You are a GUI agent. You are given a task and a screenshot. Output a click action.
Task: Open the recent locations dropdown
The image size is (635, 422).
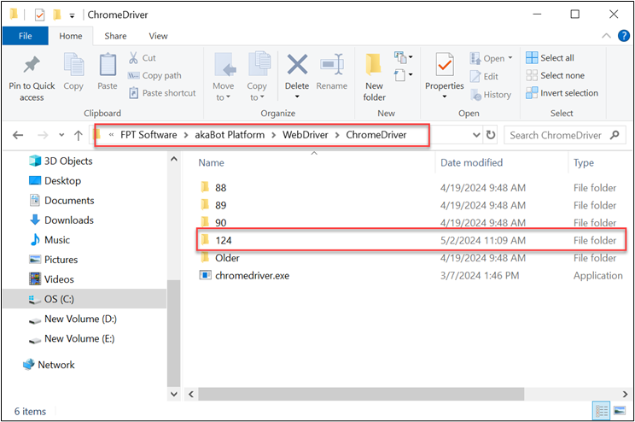[62, 135]
